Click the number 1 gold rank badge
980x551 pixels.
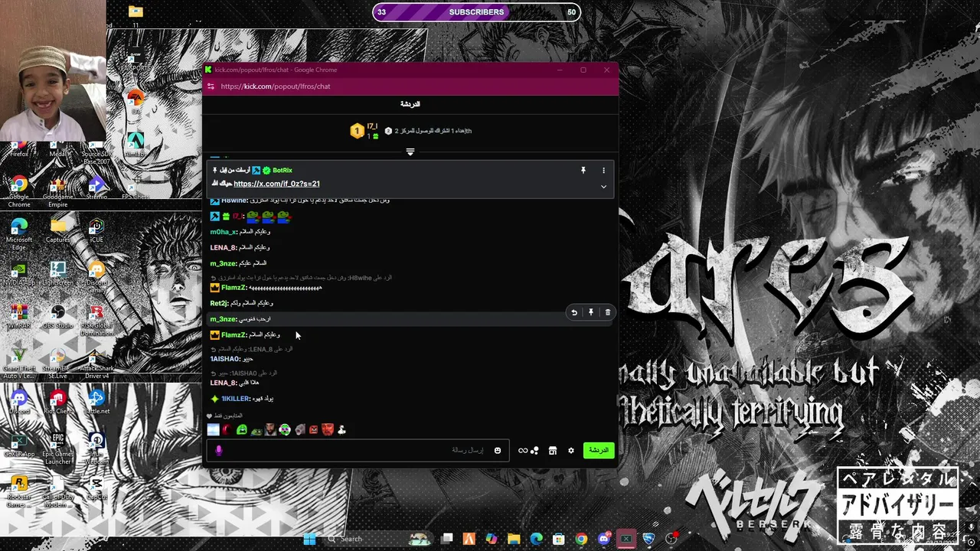pos(357,131)
